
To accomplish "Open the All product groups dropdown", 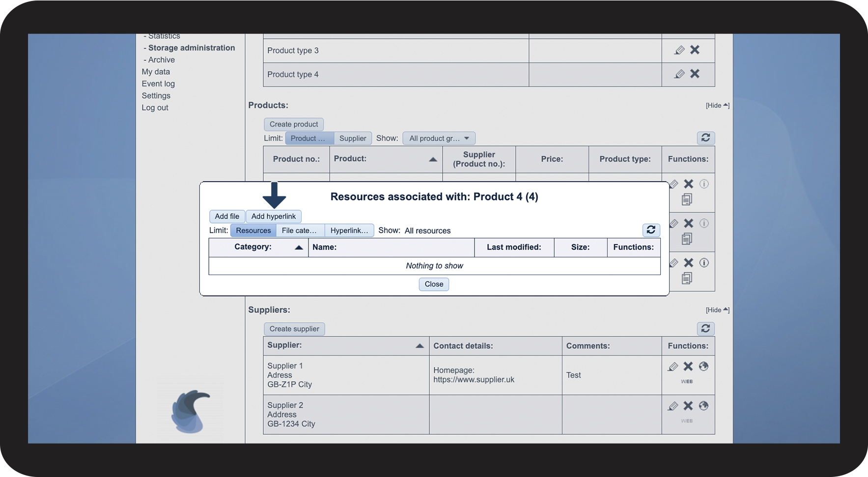I will click(439, 139).
